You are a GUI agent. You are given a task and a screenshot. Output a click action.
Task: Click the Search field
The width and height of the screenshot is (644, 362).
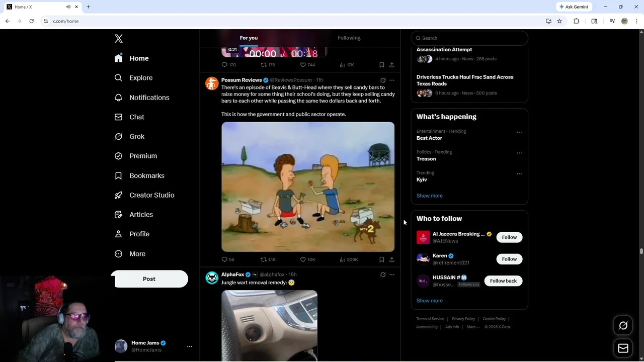click(x=469, y=38)
